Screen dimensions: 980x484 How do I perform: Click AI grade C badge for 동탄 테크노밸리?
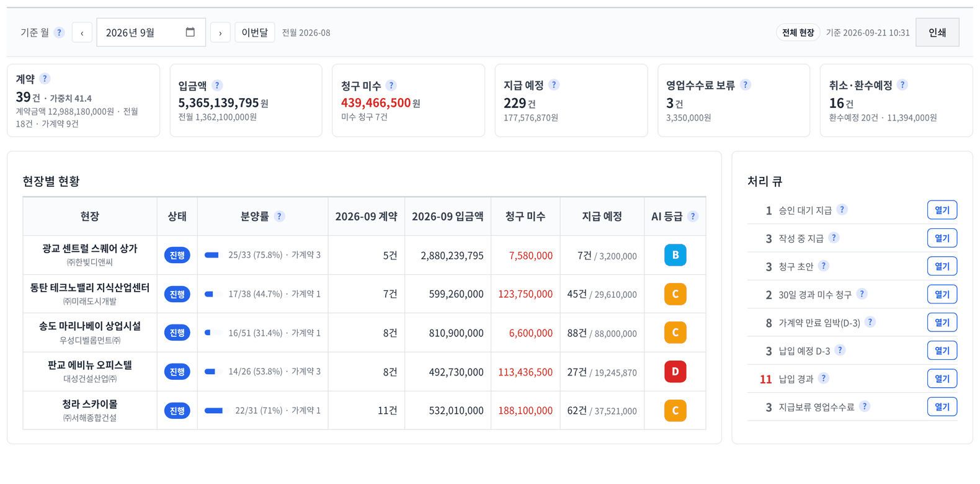[x=675, y=294]
